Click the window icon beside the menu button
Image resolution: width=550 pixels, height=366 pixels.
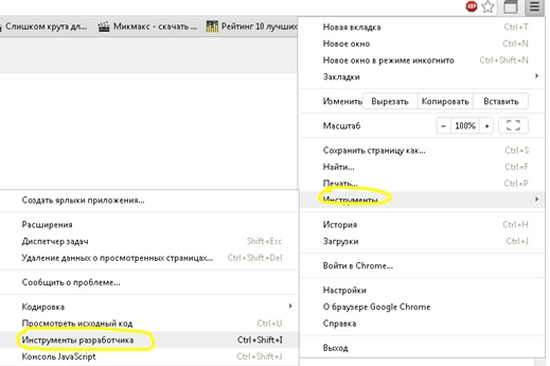[x=511, y=7]
